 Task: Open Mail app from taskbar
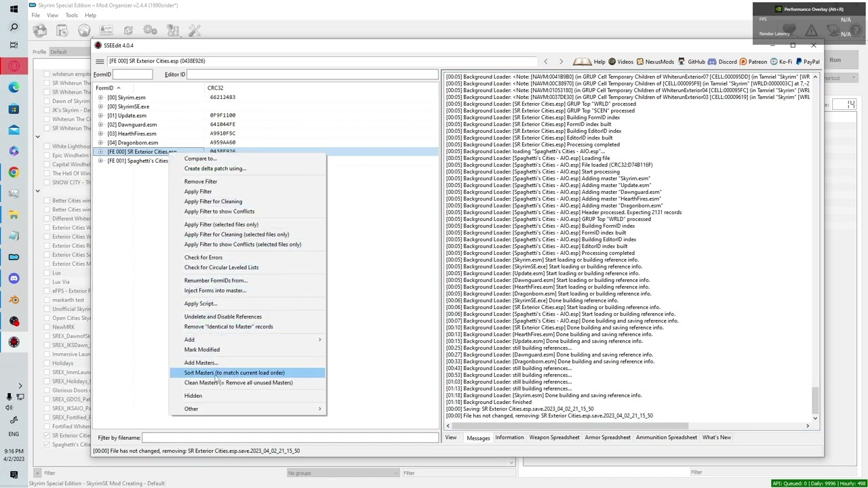14,130
